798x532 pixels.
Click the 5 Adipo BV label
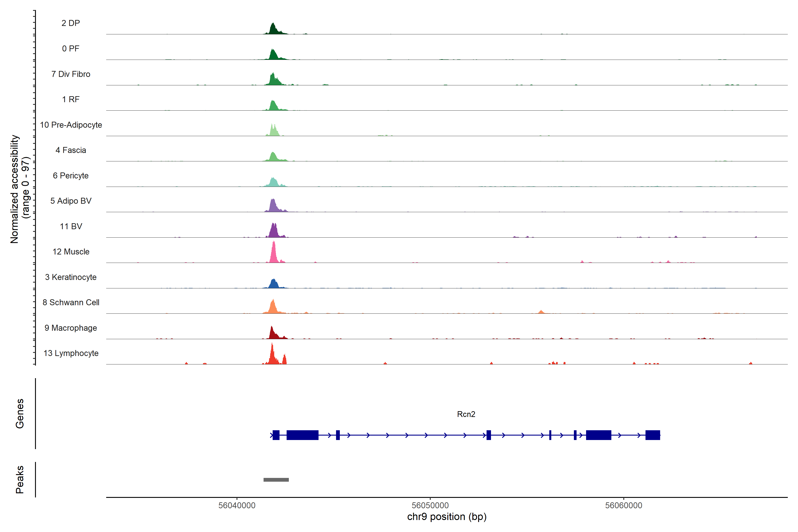(x=70, y=201)
